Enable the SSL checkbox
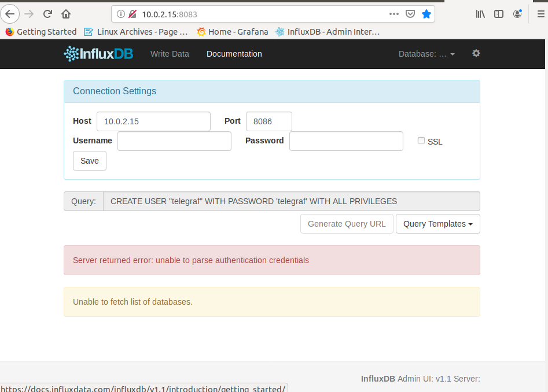This screenshot has height=392, width=548. (x=421, y=140)
